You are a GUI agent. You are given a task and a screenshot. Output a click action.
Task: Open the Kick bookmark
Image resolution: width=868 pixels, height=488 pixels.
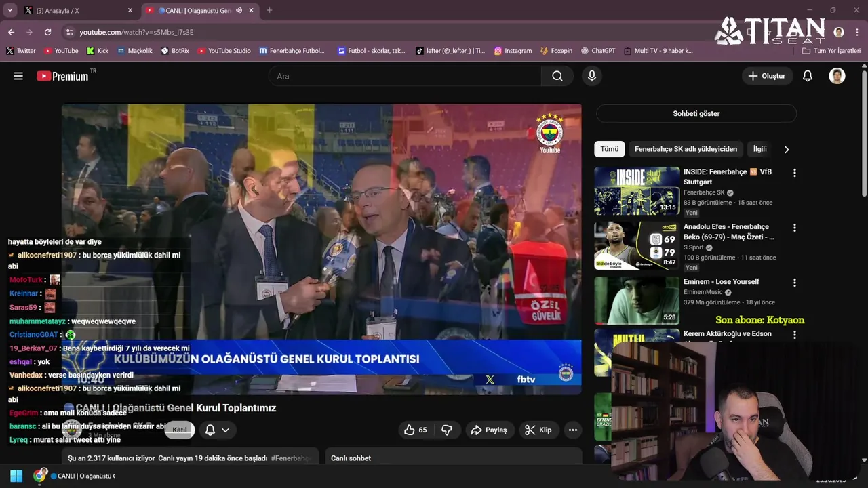[98, 51]
